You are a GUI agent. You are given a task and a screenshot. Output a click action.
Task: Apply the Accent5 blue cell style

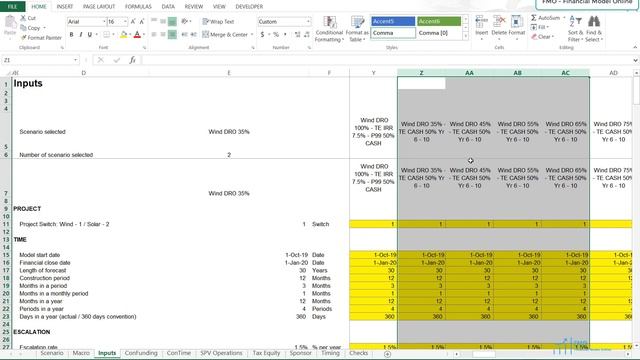393,21
